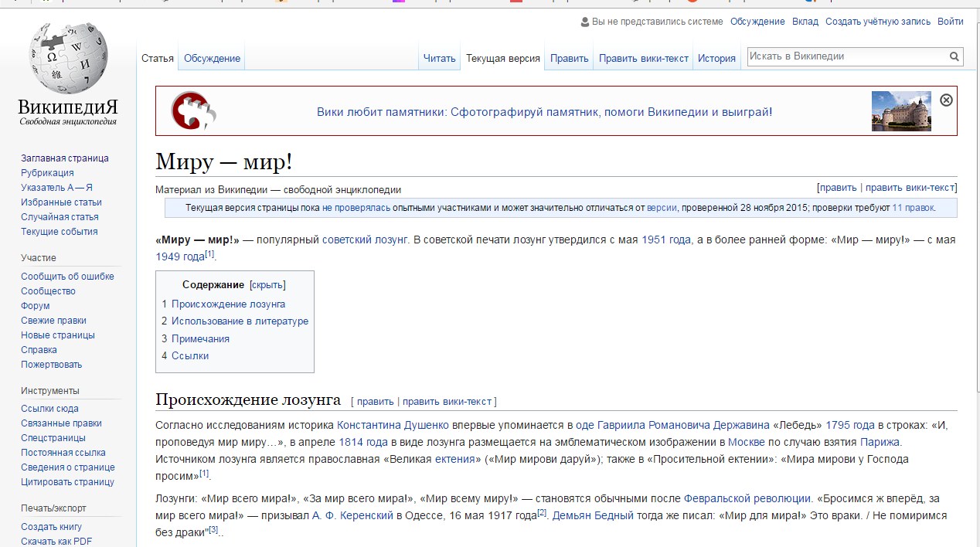
Task: Click 'Сообщить об ошибке'
Action: (67, 277)
